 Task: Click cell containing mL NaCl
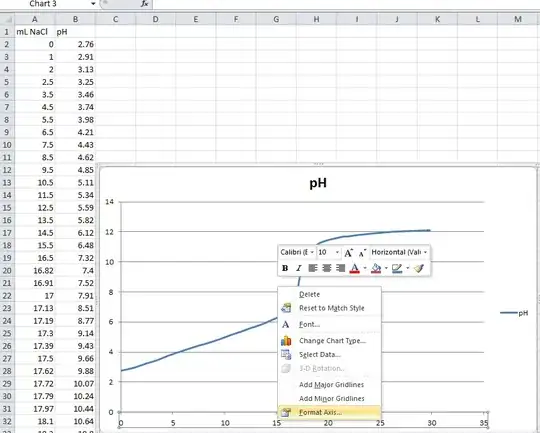coord(34,32)
